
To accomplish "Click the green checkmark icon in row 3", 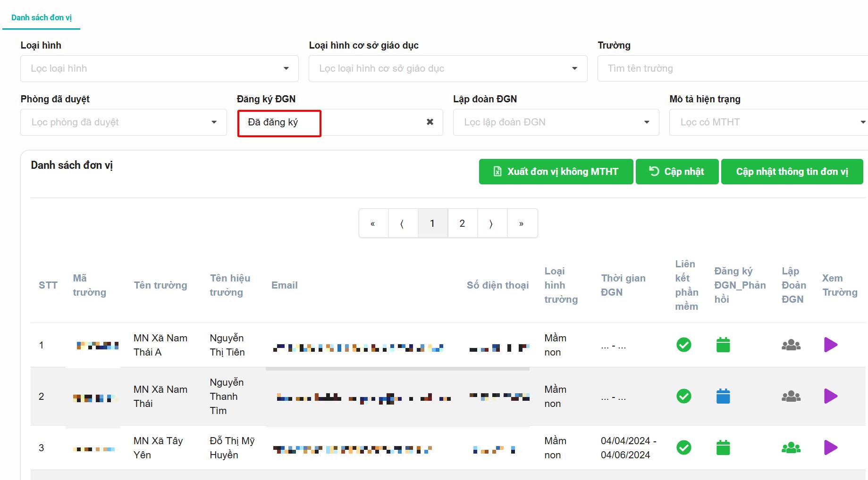I will point(683,447).
